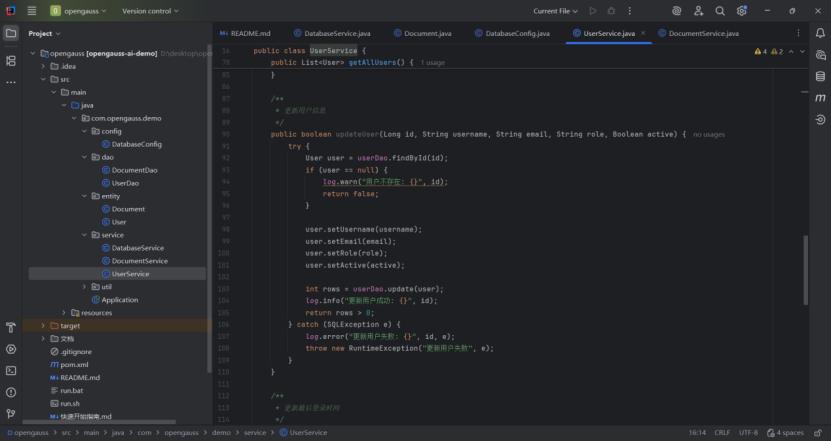Go to previous highlighted error arrow up
831x442 pixels.
coord(791,51)
